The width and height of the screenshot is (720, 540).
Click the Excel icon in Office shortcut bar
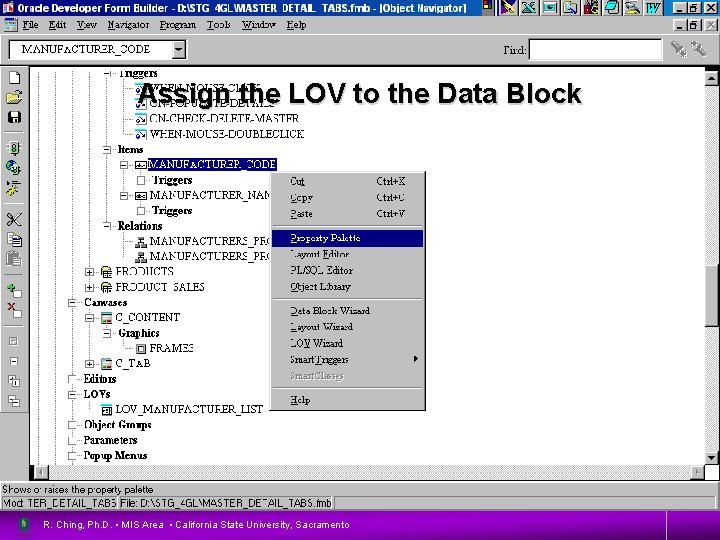[x=529, y=8]
